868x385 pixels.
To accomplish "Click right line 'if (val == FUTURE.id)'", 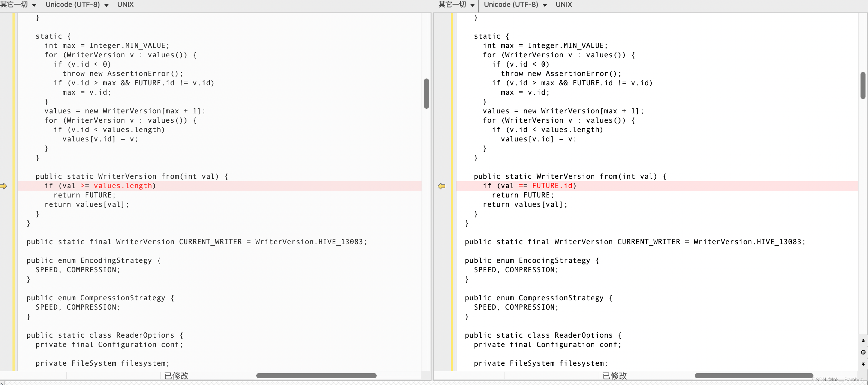I will [x=529, y=186].
